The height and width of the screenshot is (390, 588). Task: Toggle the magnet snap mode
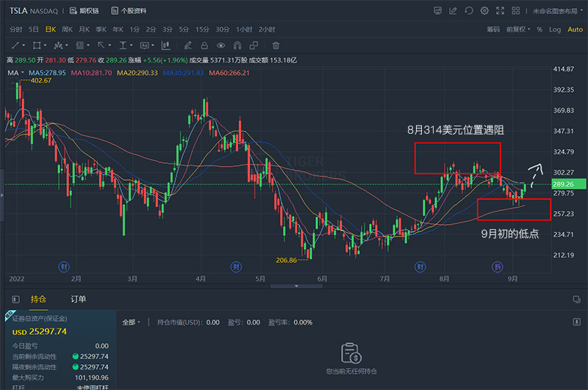[237, 46]
